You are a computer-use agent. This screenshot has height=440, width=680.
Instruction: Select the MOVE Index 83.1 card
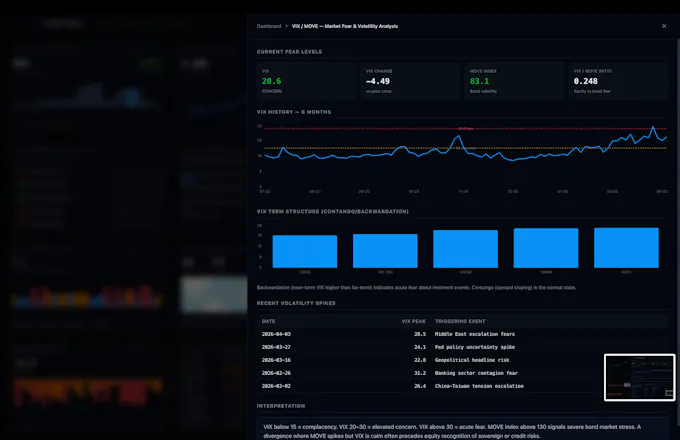point(514,81)
